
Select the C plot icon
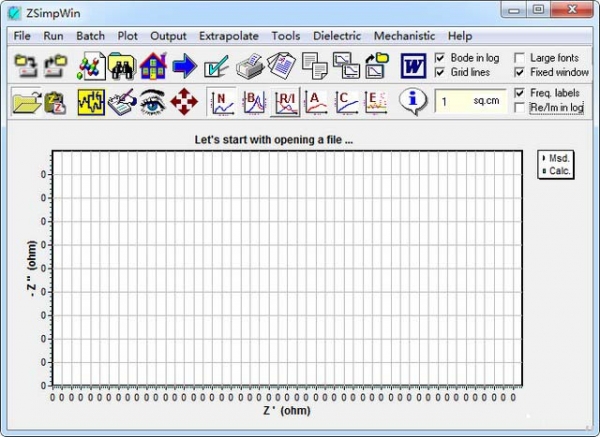click(346, 102)
